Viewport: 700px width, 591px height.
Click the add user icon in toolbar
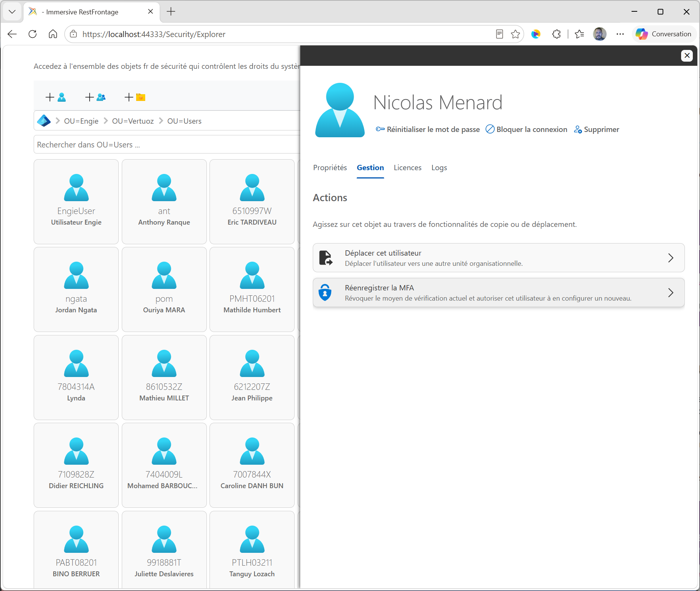click(x=56, y=97)
